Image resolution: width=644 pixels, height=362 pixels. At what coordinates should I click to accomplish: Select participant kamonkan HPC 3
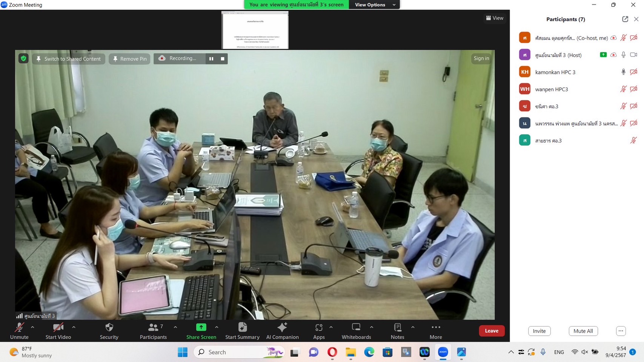point(577,72)
